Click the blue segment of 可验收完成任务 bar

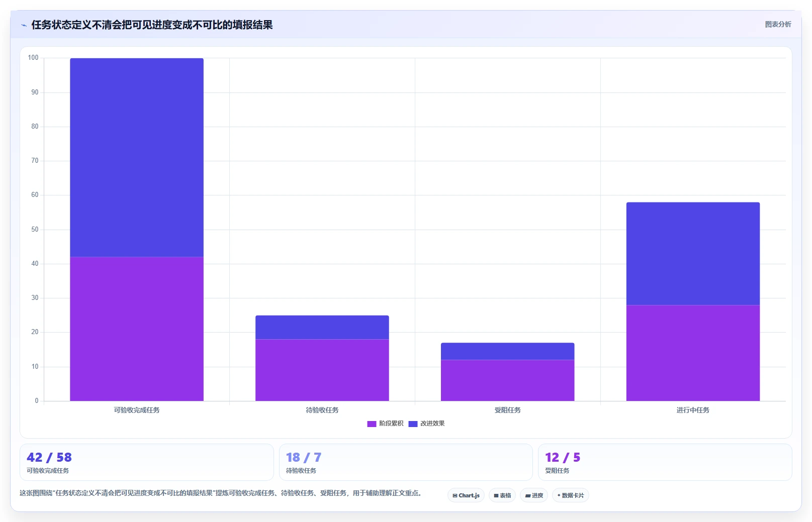click(x=137, y=158)
